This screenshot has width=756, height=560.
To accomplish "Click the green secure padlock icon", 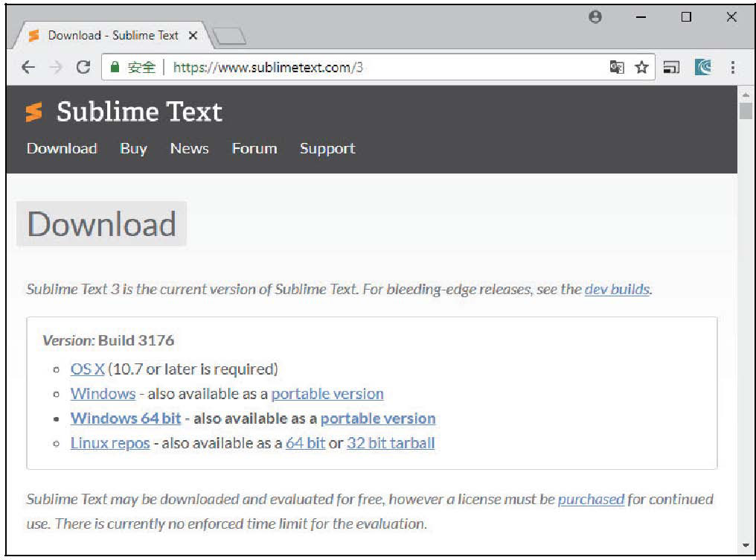I will point(115,66).
